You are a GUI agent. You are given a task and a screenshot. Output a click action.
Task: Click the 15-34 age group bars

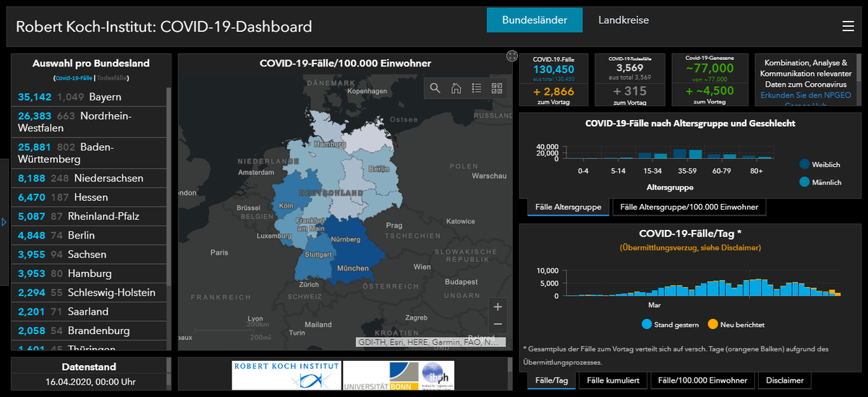coord(652,155)
